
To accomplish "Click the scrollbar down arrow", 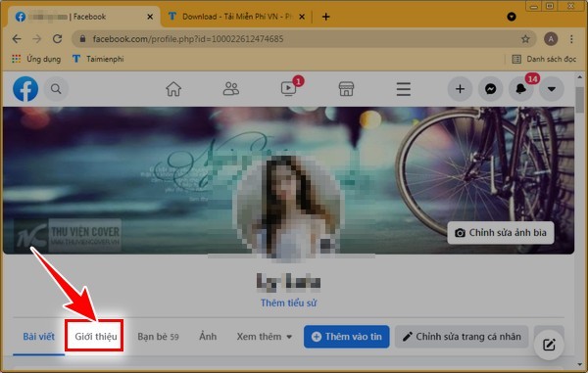I will 580,364.
